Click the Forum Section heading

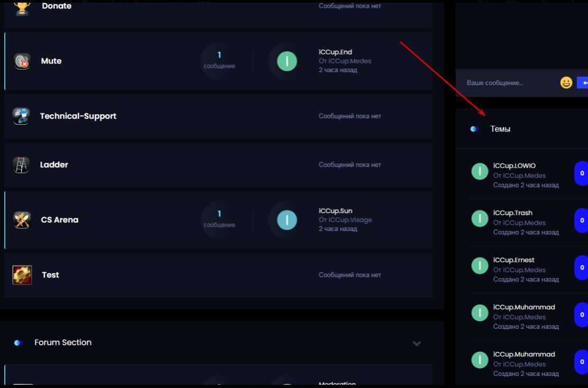[63, 343]
